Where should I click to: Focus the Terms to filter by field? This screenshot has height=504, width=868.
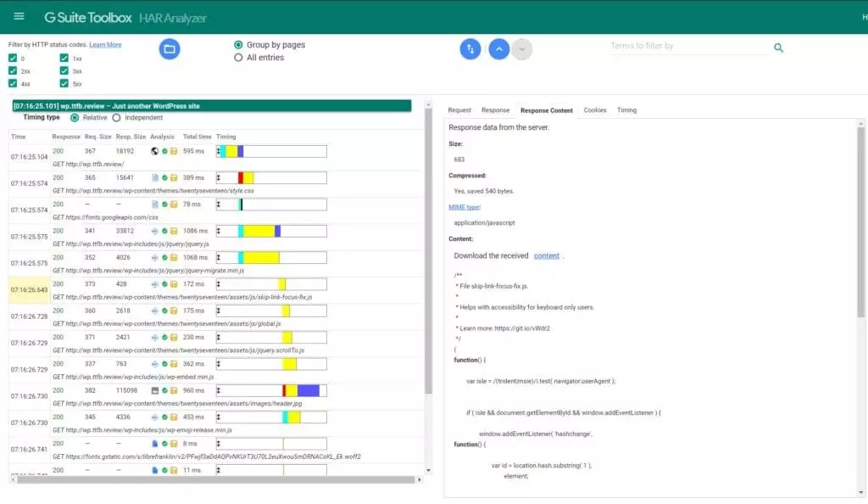[x=689, y=46]
